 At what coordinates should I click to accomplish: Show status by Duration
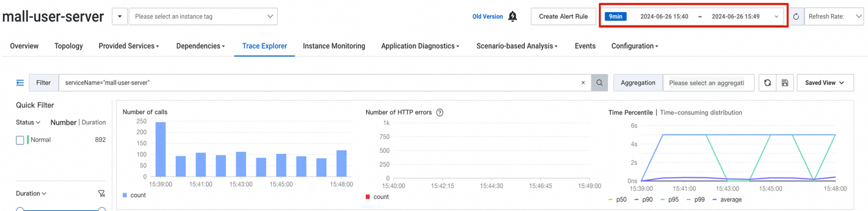(x=94, y=122)
